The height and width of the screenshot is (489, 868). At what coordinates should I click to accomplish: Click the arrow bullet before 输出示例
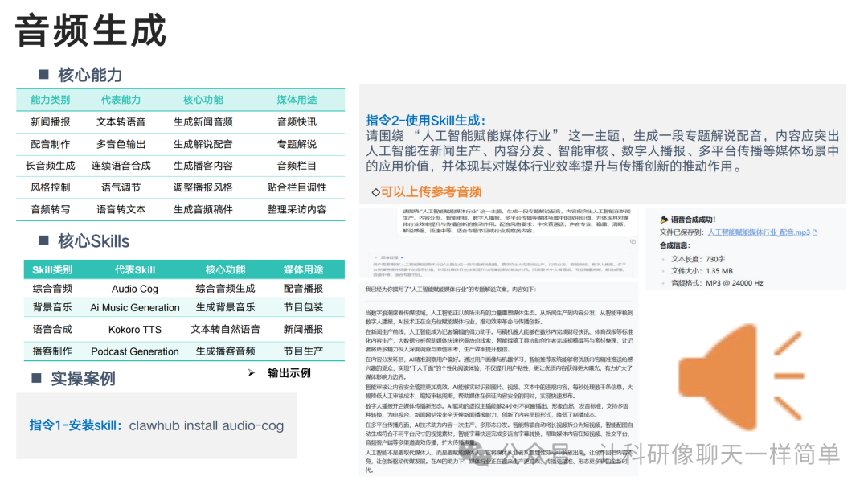pos(252,372)
